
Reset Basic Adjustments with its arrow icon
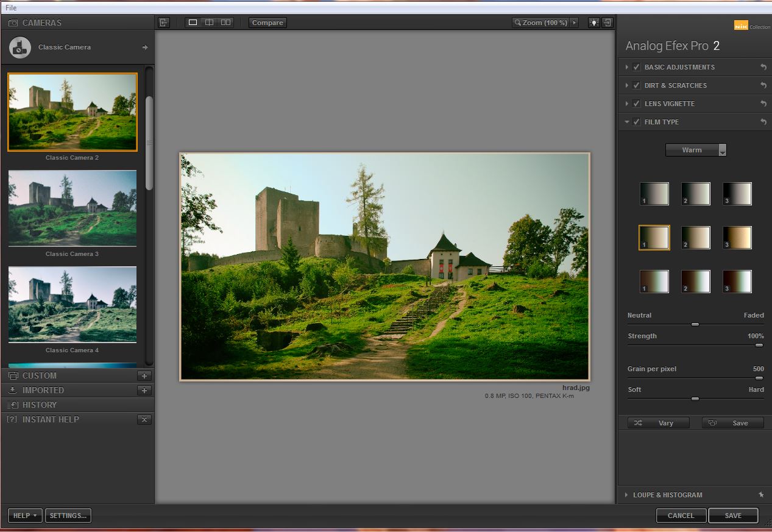click(x=763, y=67)
